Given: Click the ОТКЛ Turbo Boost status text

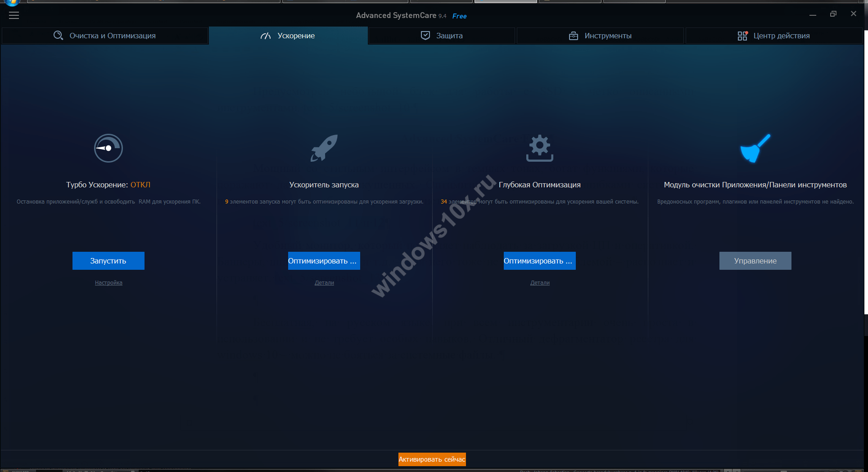Looking at the screenshot, I should pos(140,185).
